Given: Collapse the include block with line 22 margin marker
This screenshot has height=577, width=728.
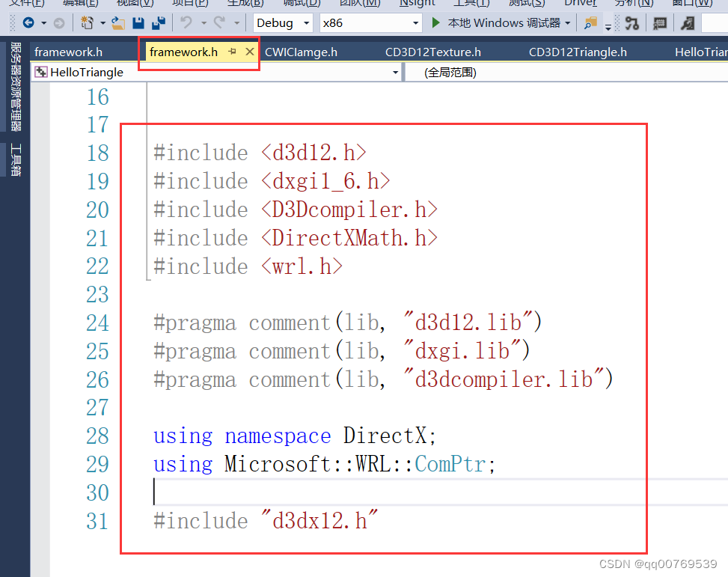Looking at the screenshot, I should click(x=147, y=266).
